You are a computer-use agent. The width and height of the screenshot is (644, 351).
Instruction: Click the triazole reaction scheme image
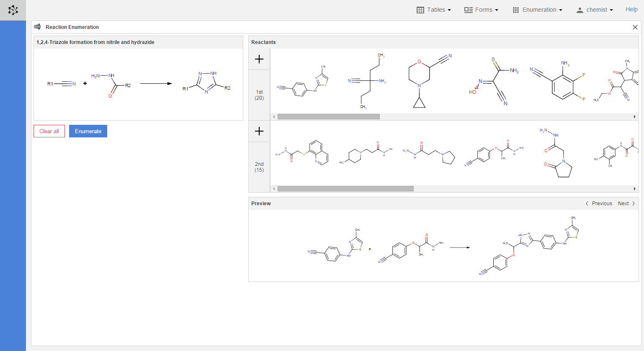[x=138, y=84]
